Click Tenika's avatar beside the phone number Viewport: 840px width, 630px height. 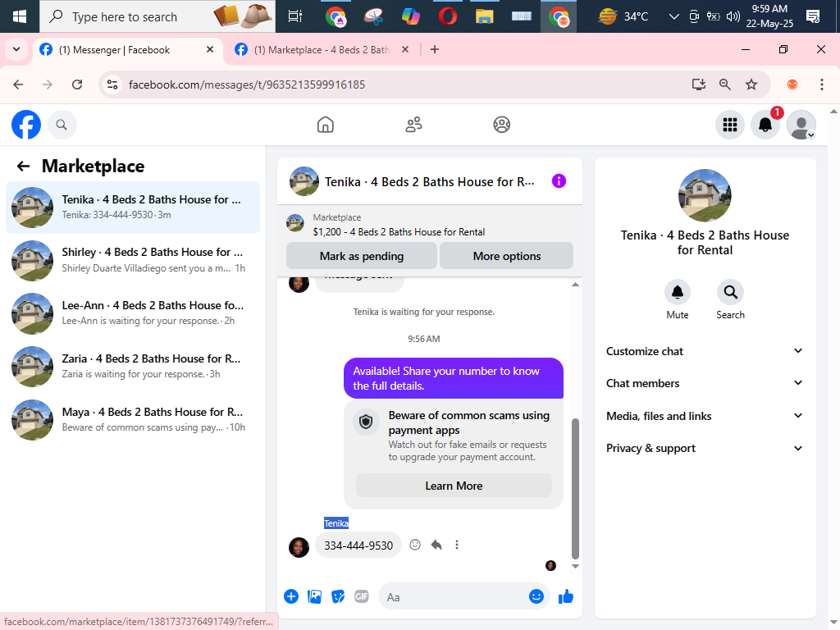(299, 547)
